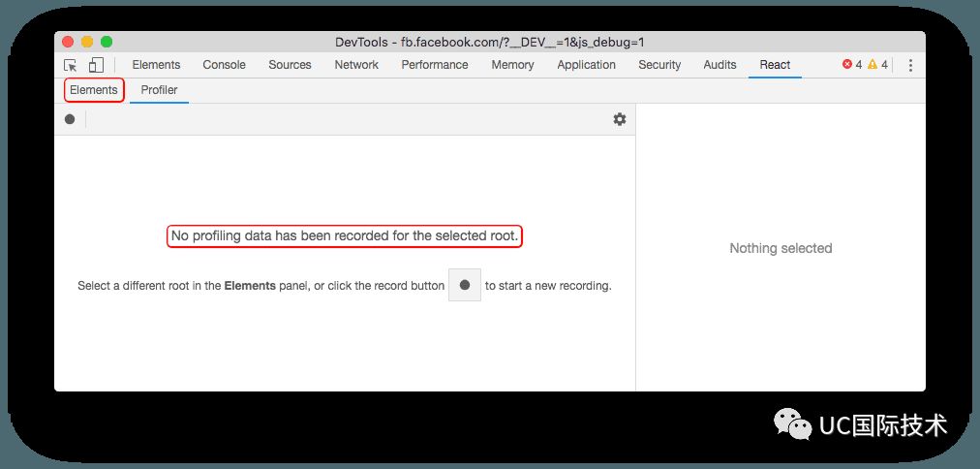This screenshot has height=469, width=980.
Task: Switch to React Elements sub-tab
Action: pos(94,90)
